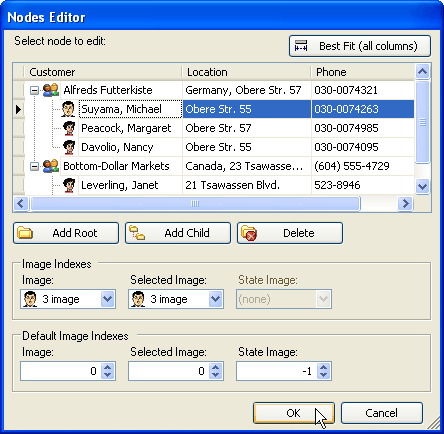Collapse the Alfreds Futterkiste node
444x434 pixels.
point(34,90)
